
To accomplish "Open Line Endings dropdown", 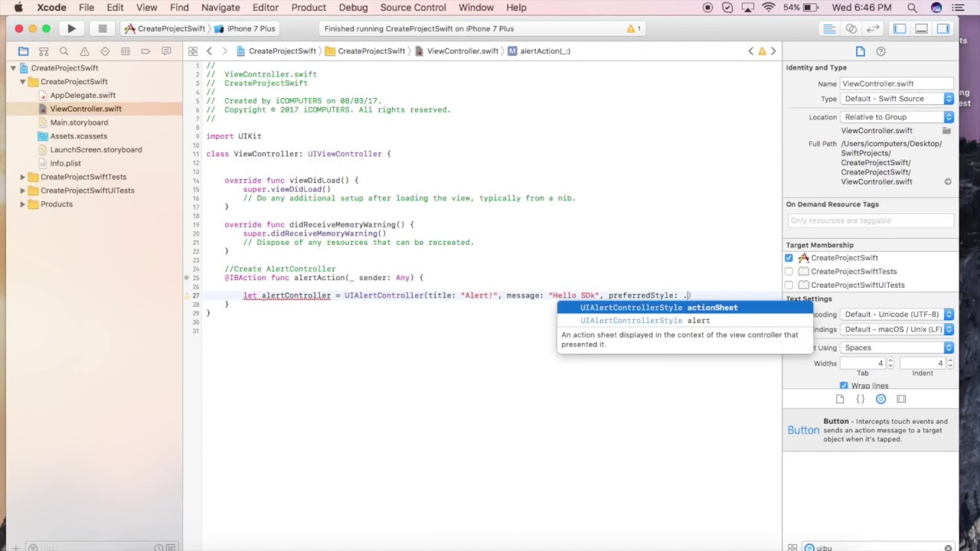I will click(897, 330).
